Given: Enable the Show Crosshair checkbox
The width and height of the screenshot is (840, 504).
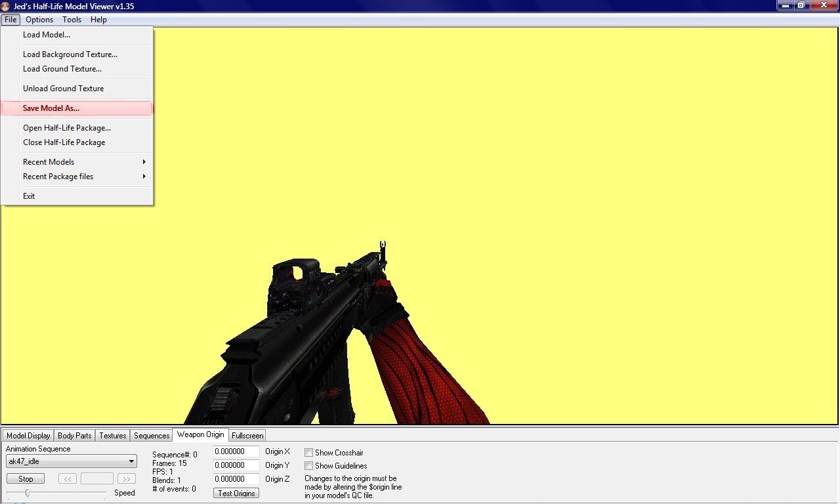Looking at the screenshot, I should (308, 453).
